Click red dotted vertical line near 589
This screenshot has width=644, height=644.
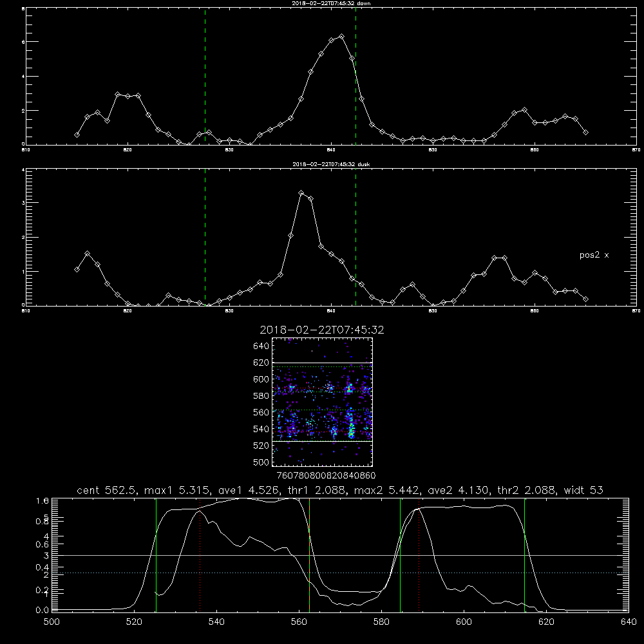click(x=419, y=555)
